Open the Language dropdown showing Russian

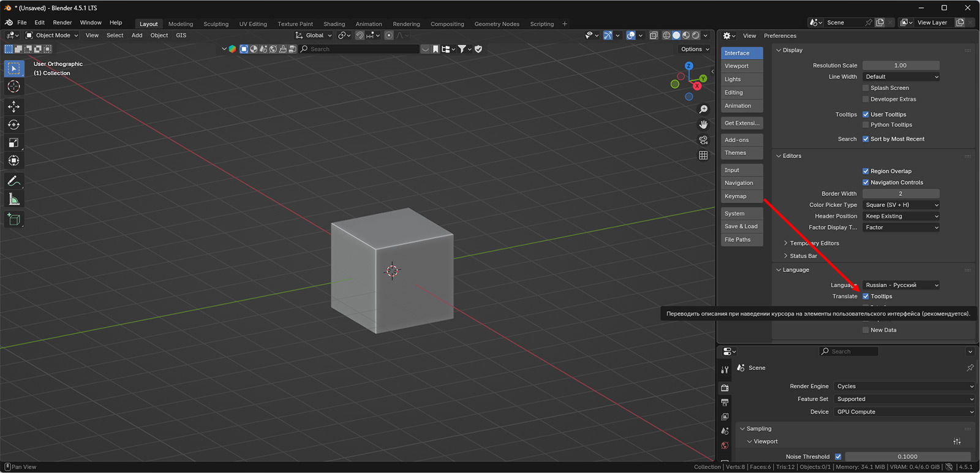click(x=901, y=286)
